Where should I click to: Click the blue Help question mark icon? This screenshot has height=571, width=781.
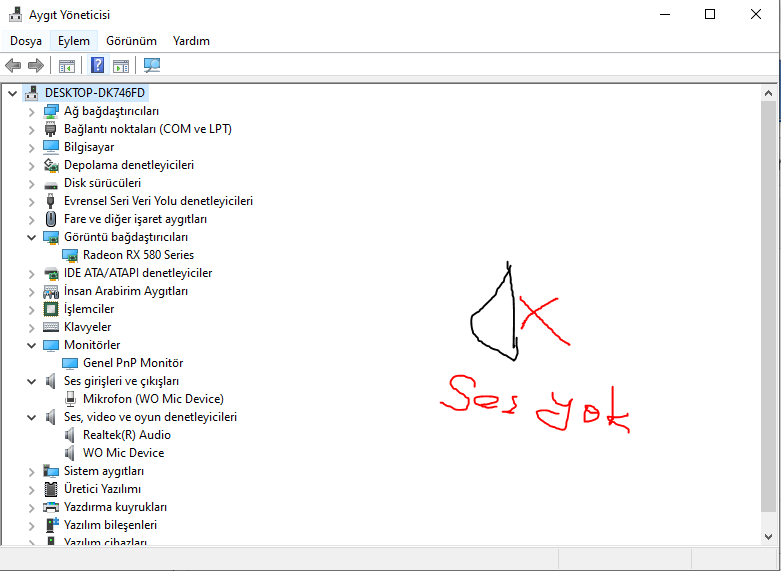point(98,65)
